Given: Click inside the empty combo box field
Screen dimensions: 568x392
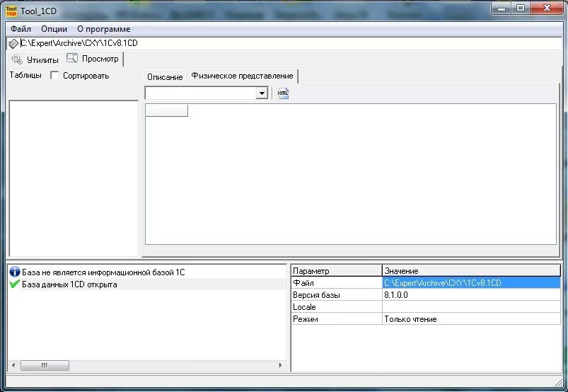Looking at the screenshot, I should (200, 93).
